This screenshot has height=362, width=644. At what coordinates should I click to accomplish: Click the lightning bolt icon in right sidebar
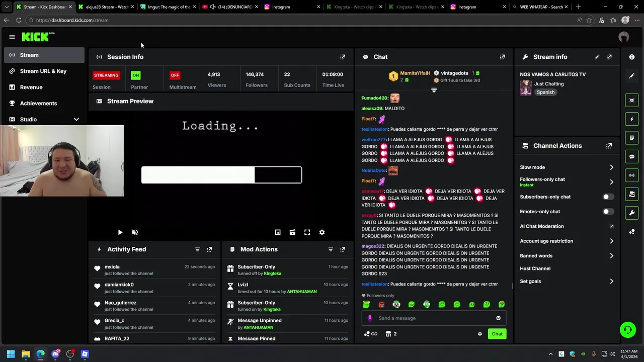click(632, 119)
